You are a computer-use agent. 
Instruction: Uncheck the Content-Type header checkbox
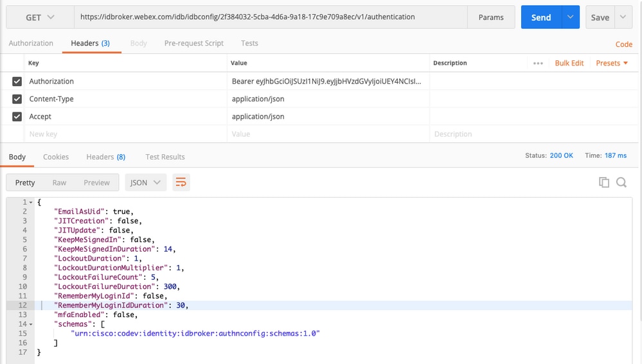[17, 99]
